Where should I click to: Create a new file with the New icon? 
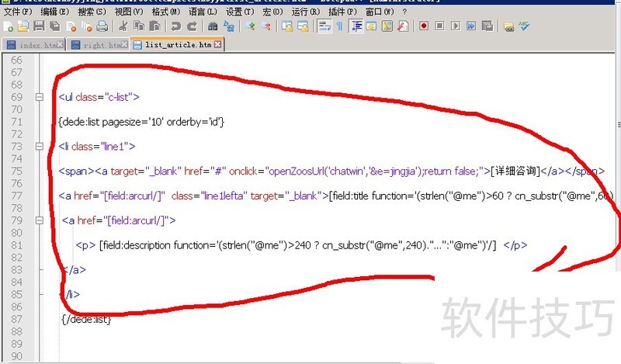point(8,26)
